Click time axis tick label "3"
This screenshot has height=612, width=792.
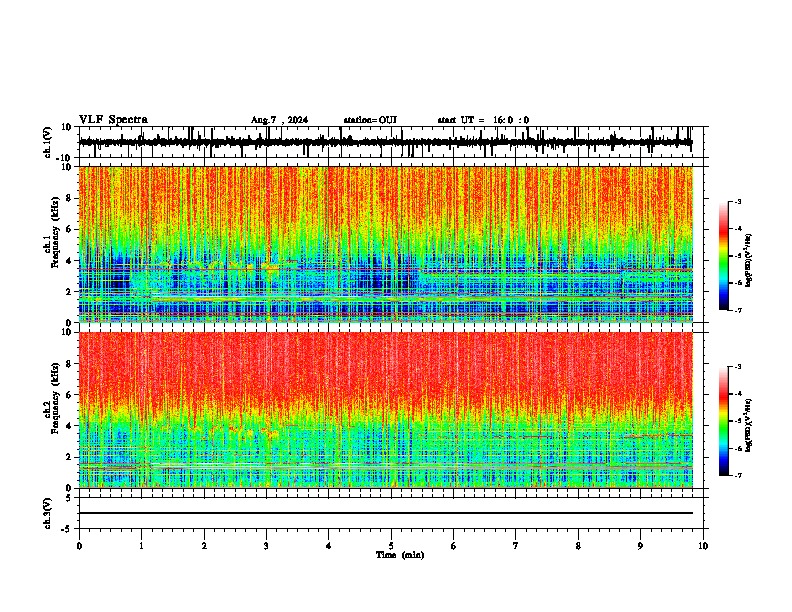tap(266, 546)
